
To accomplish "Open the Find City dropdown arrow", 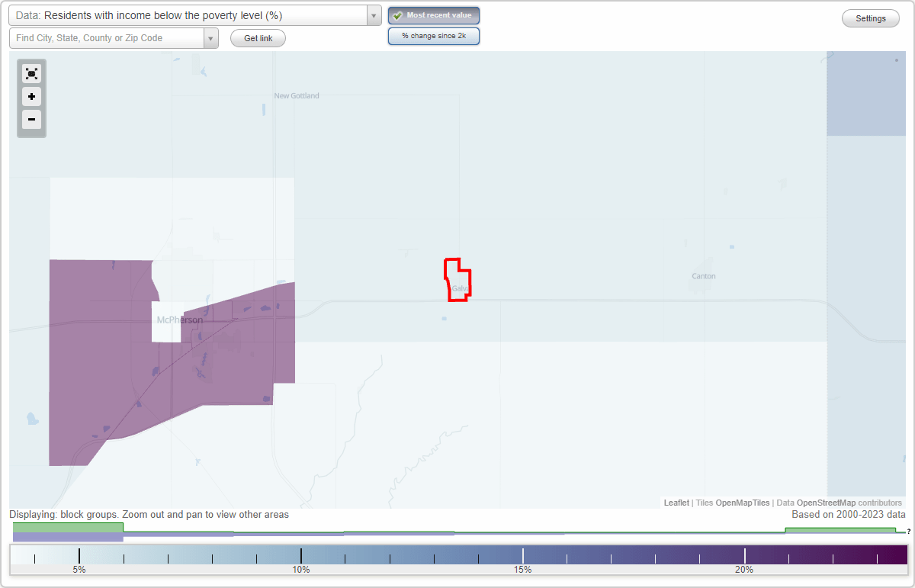I will (210, 37).
